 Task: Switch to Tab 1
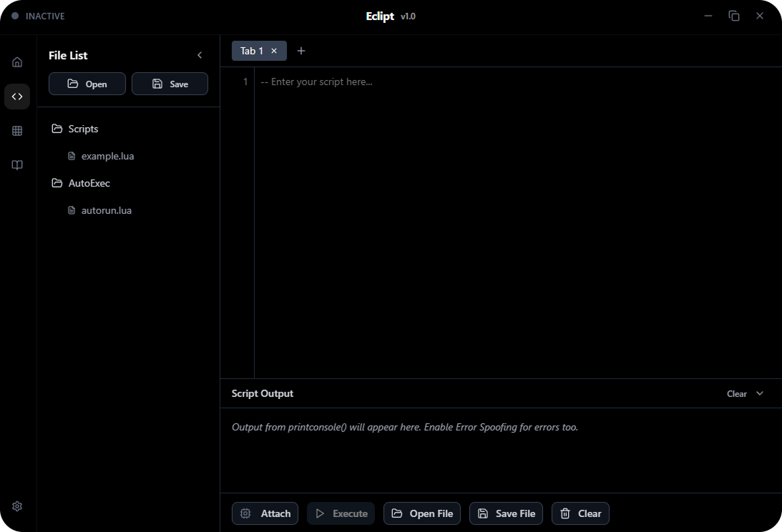click(251, 51)
